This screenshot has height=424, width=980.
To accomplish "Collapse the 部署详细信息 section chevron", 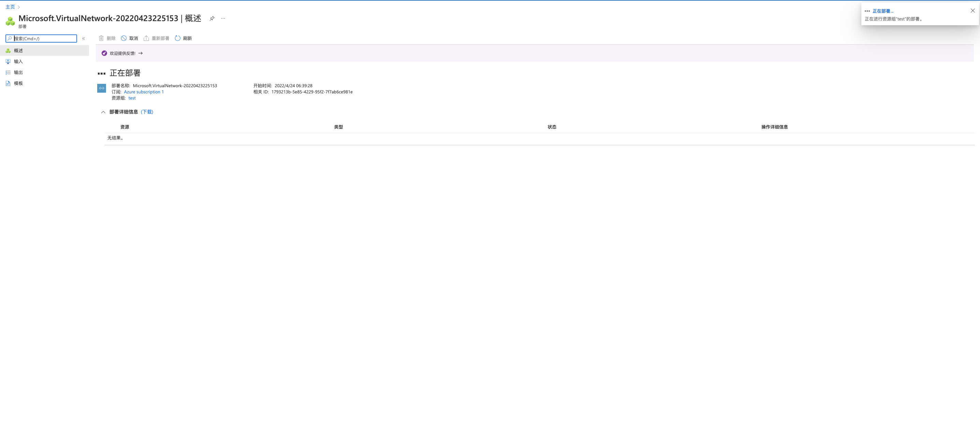I will pyautogui.click(x=103, y=112).
